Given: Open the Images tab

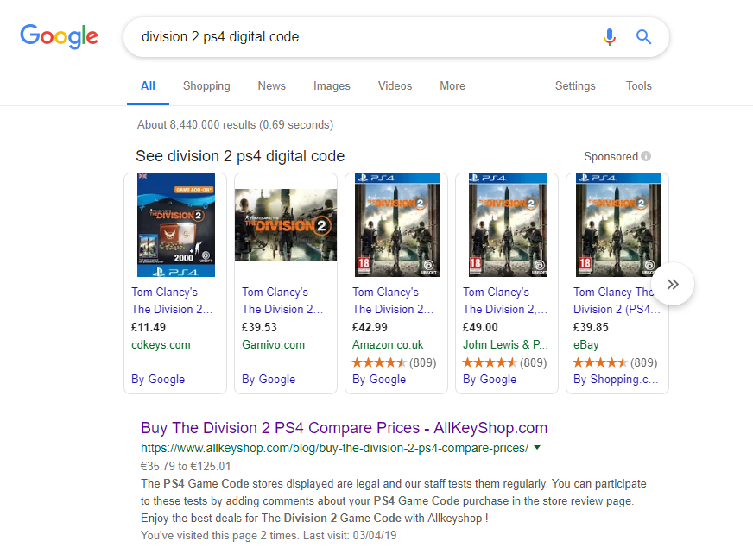Looking at the screenshot, I should (x=332, y=86).
